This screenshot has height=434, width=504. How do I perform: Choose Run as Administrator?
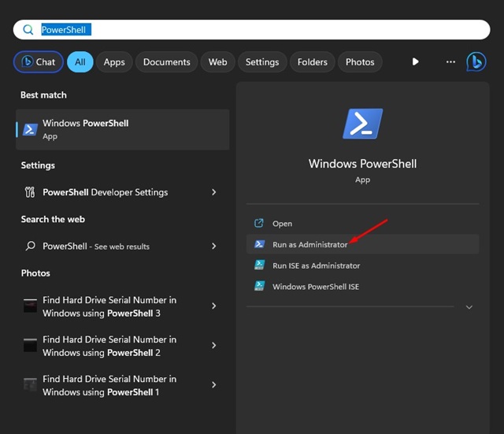coord(362,244)
